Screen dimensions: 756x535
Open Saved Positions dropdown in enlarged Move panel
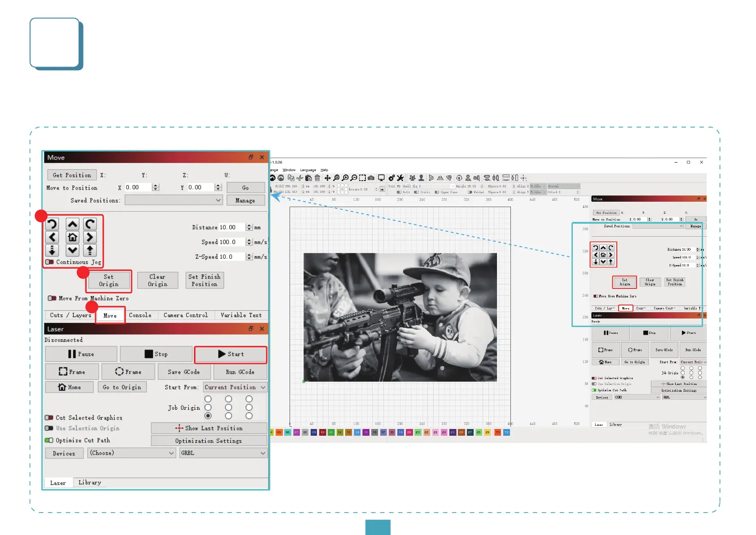tap(174, 200)
